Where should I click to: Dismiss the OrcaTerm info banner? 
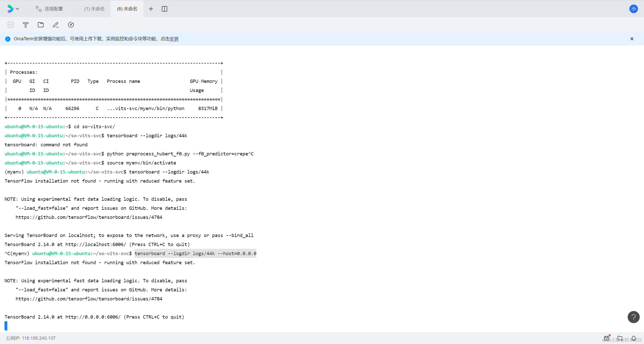tap(632, 39)
